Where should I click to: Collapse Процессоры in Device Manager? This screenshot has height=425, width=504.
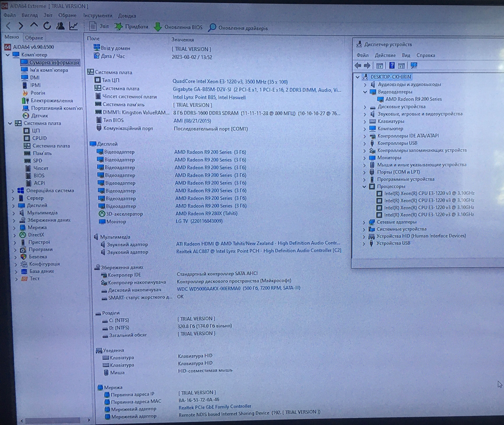(x=364, y=186)
